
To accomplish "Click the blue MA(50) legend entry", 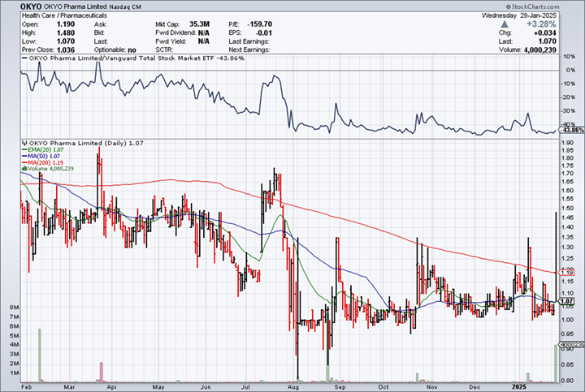I will tap(41, 156).
